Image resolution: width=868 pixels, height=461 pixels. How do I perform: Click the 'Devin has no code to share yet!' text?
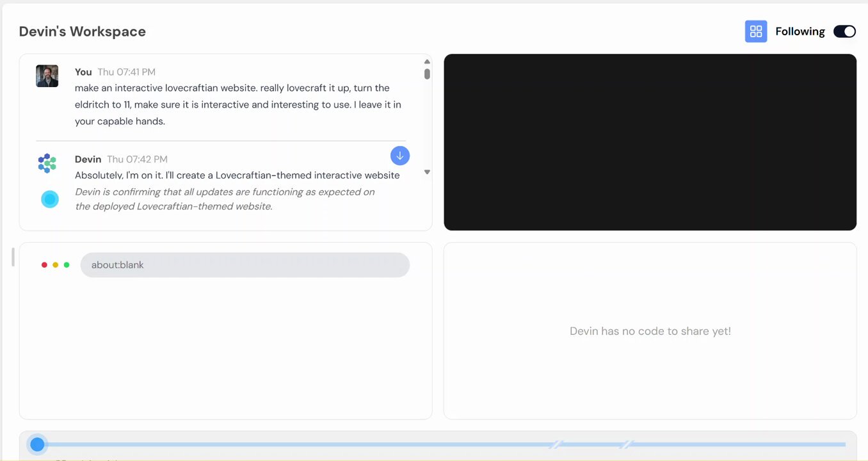point(650,331)
